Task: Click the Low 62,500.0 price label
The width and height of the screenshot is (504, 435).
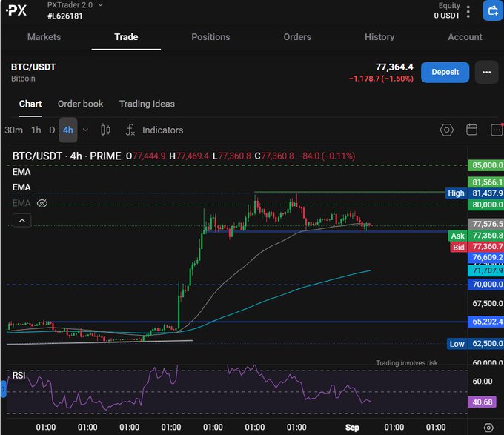Action: click(x=475, y=343)
